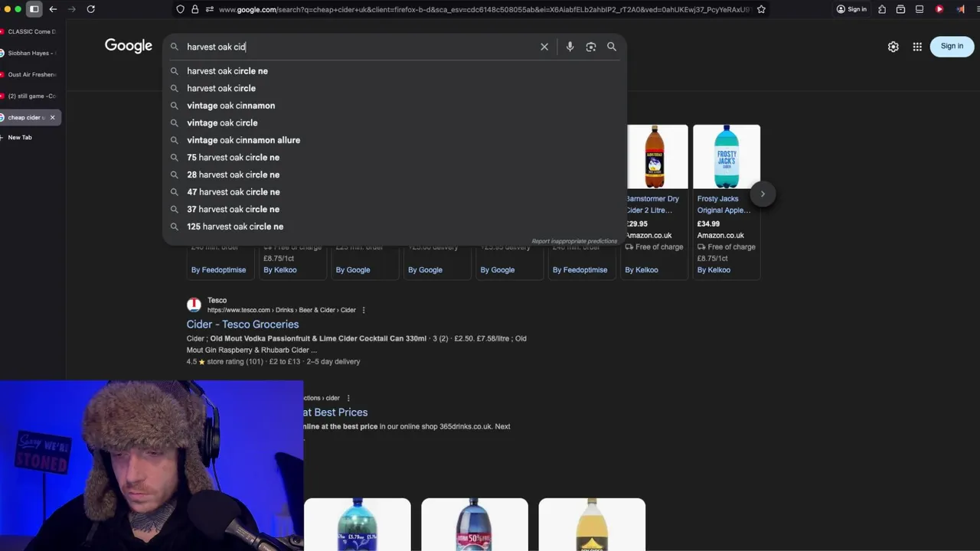This screenshot has width=980, height=551.
Task: Open the Tesco result options menu dots
Action: point(364,310)
